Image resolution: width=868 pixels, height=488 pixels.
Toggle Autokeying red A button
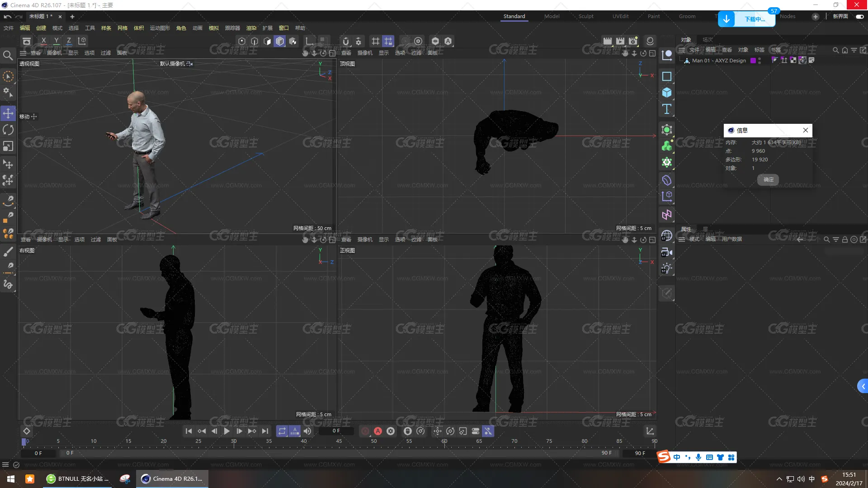[x=378, y=431]
